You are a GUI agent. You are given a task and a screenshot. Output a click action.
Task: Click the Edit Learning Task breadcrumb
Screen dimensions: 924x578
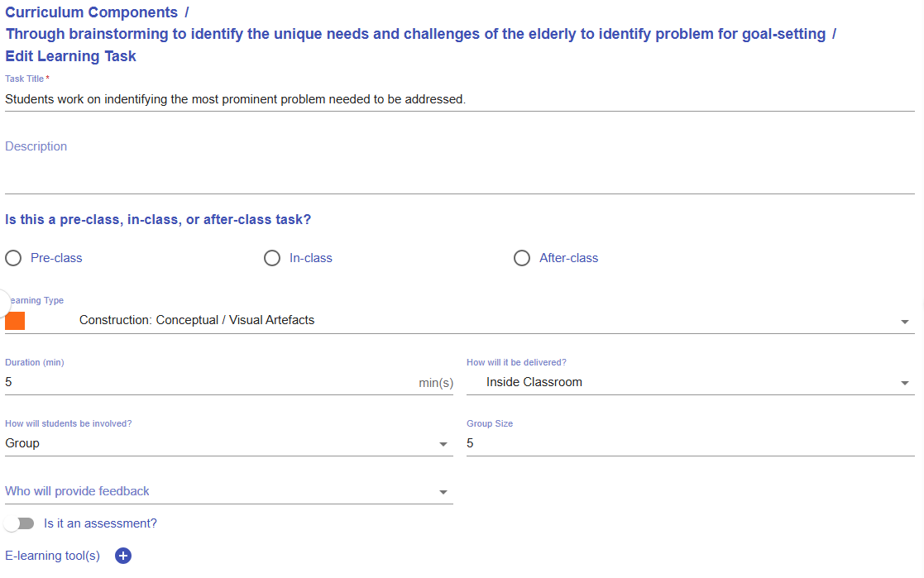pyautogui.click(x=71, y=56)
